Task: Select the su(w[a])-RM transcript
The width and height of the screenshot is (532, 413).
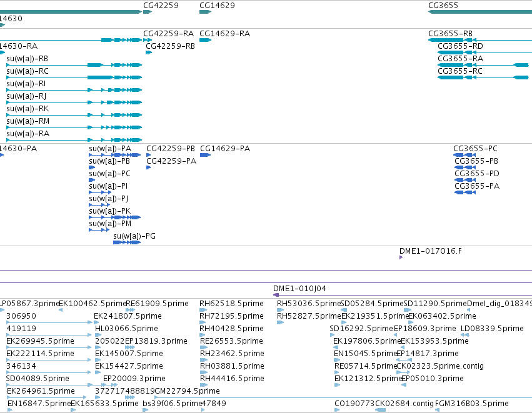Action: click(x=28, y=121)
